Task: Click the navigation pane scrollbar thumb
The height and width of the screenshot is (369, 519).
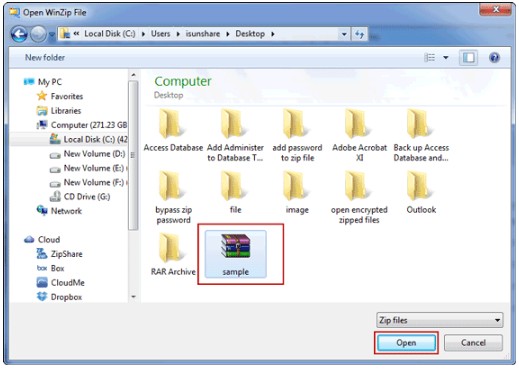Action: 133,155
